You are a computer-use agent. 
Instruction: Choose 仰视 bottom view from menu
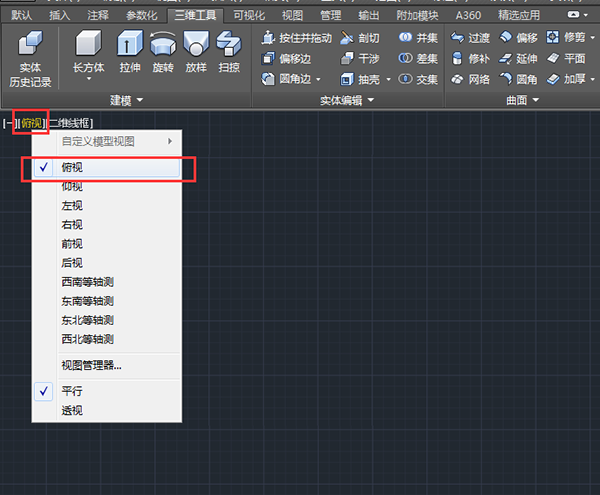tap(107, 187)
